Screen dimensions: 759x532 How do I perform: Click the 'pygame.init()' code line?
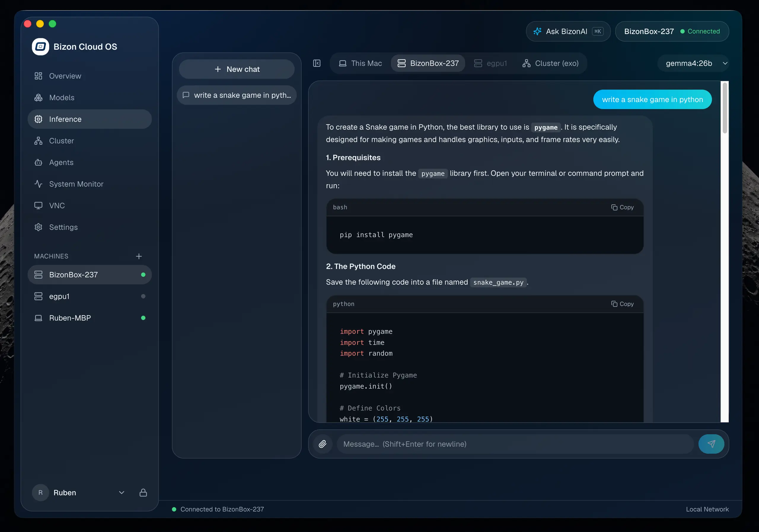click(366, 386)
